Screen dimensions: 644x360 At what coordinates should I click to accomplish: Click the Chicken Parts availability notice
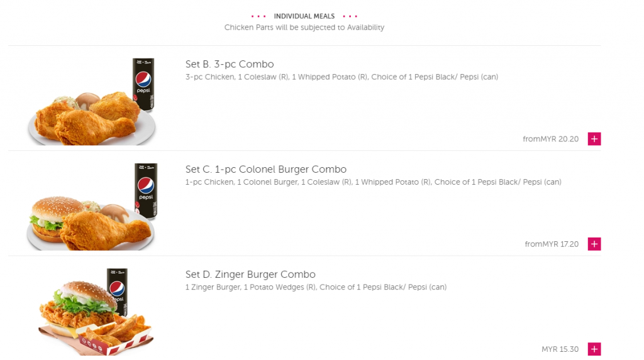304,28
